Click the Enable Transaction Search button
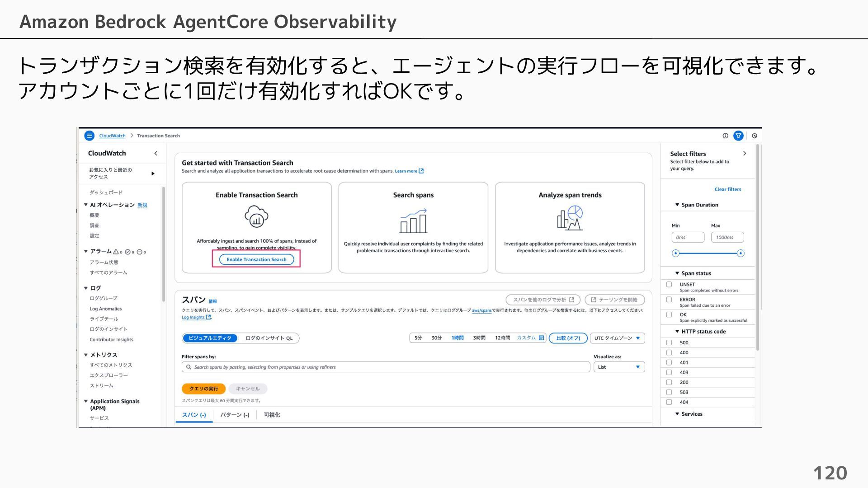Image resolution: width=868 pixels, height=488 pixels. point(256,259)
